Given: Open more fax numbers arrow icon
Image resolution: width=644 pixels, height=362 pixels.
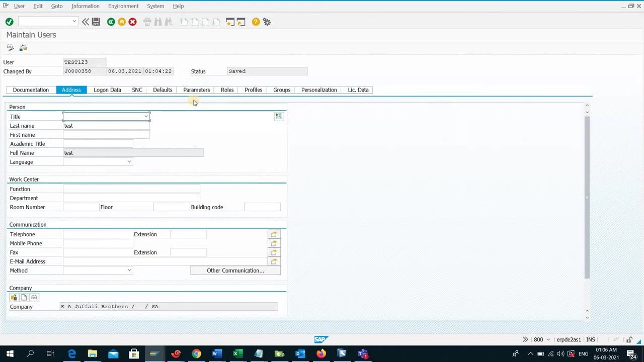Looking at the screenshot, I should click(274, 252).
